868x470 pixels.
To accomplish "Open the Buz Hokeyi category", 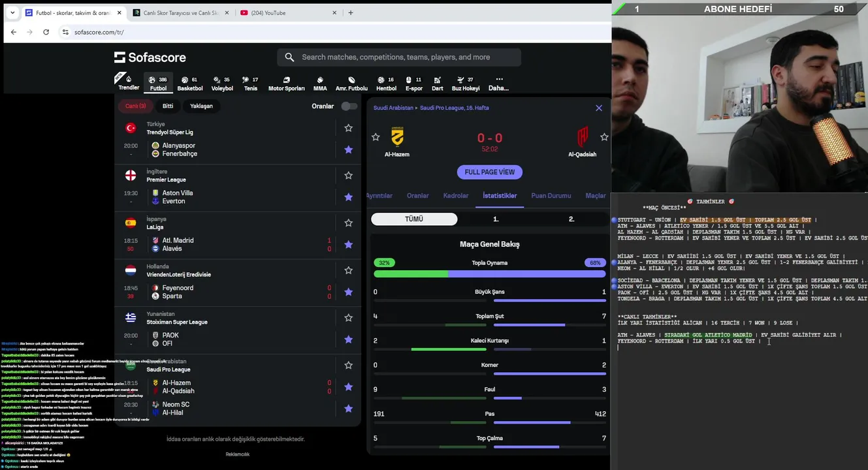I will 466,83.
